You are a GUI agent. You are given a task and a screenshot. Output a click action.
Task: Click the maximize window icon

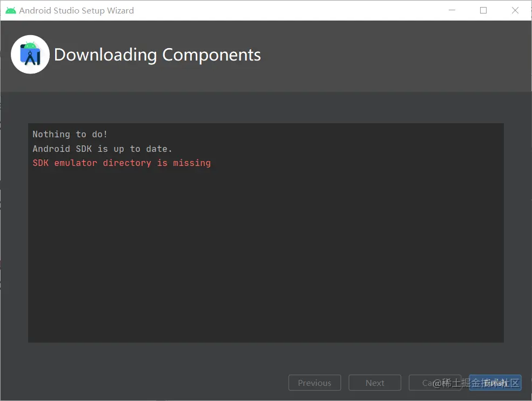483,10
